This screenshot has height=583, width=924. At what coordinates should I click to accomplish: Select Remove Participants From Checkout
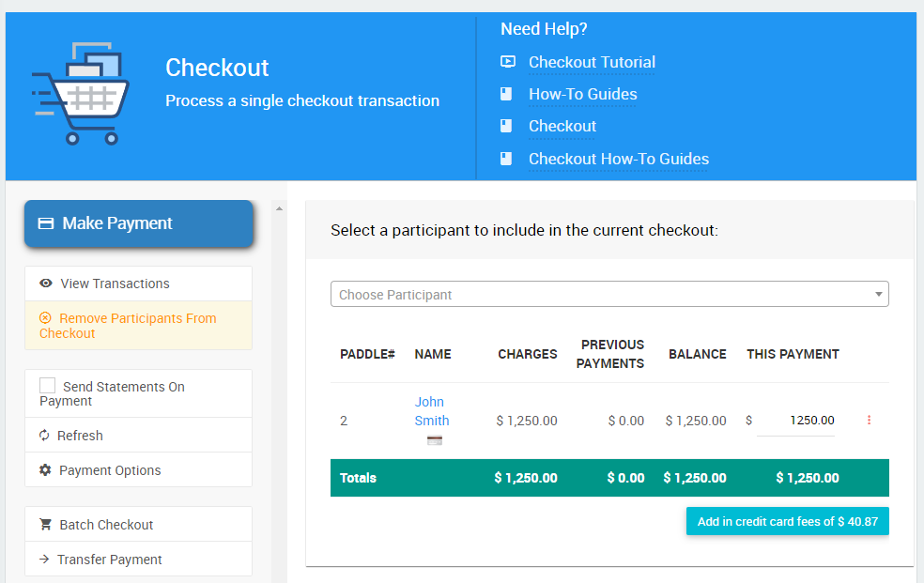128,326
